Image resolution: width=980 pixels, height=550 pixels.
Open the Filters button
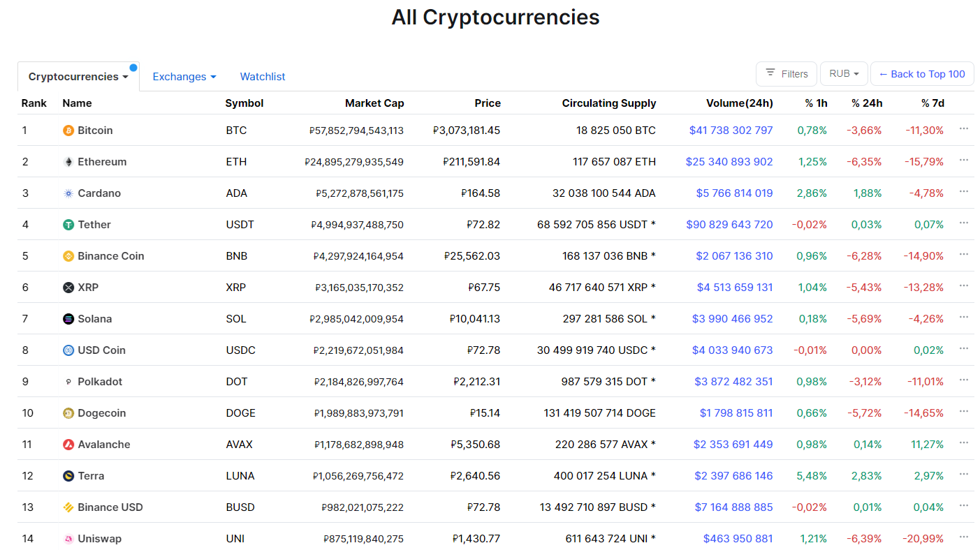787,74
